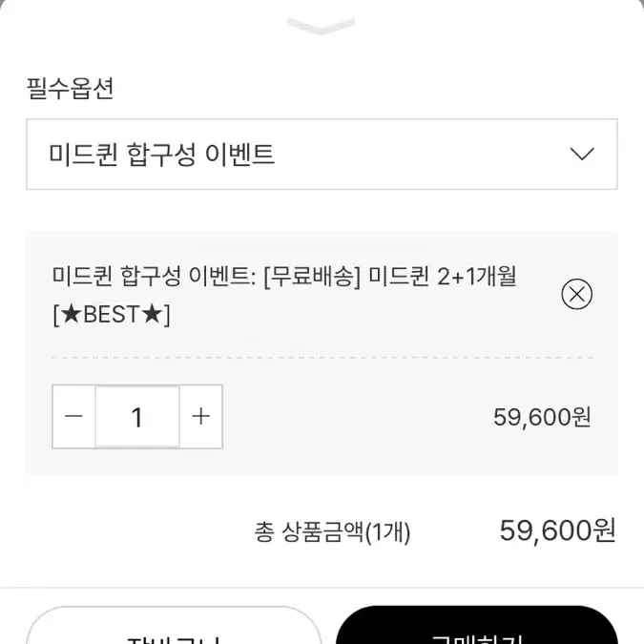Open the 미드퀸 합구성 이벤트 dropdown
The image size is (644, 644).
(x=322, y=154)
